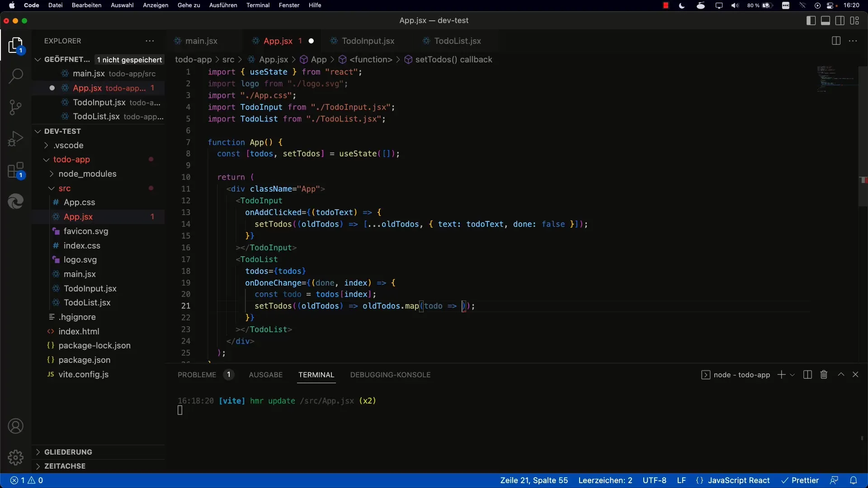This screenshot has height=488, width=868.
Task: Open Explorer more actions ellipsis
Action: (x=150, y=41)
